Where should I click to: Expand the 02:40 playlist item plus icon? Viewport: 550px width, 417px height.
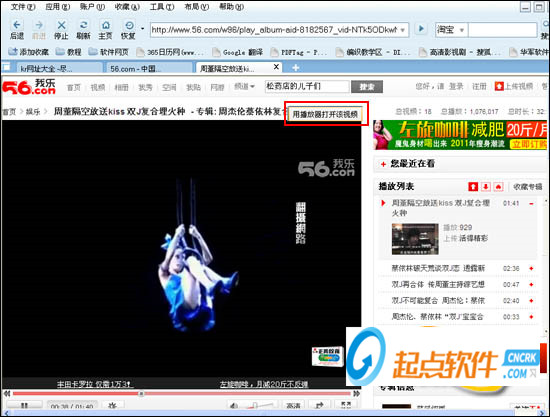click(531, 301)
